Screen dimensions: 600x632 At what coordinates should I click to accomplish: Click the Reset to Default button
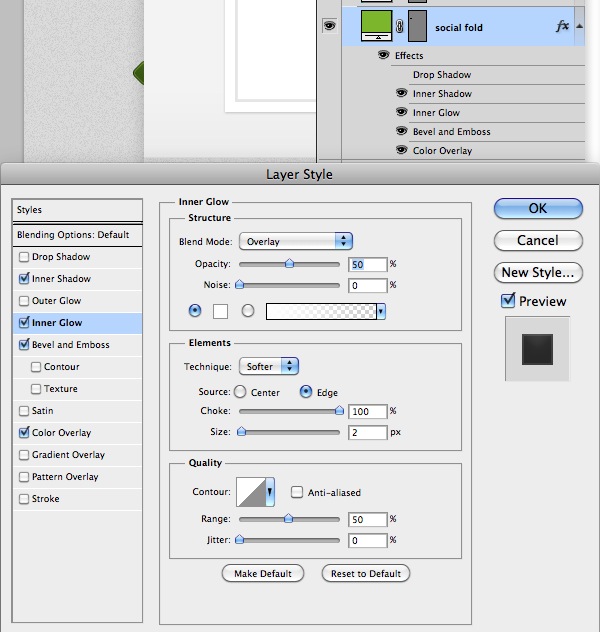pyautogui.click(x=366, y=574)
